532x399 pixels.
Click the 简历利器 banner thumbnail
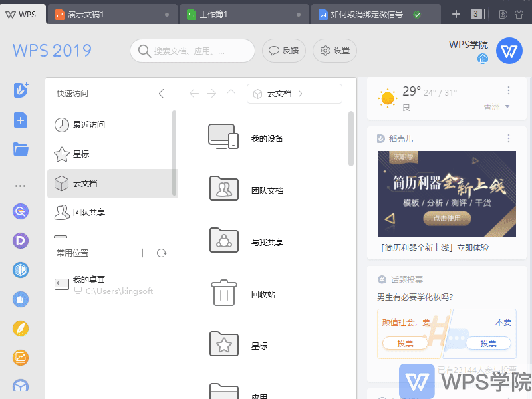446,194
